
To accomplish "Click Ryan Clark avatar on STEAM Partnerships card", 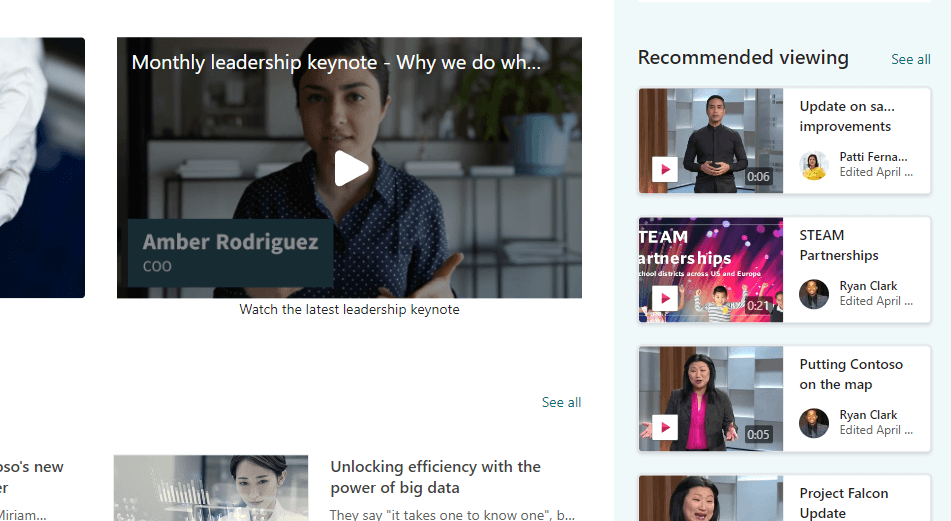I will [814, 294].
